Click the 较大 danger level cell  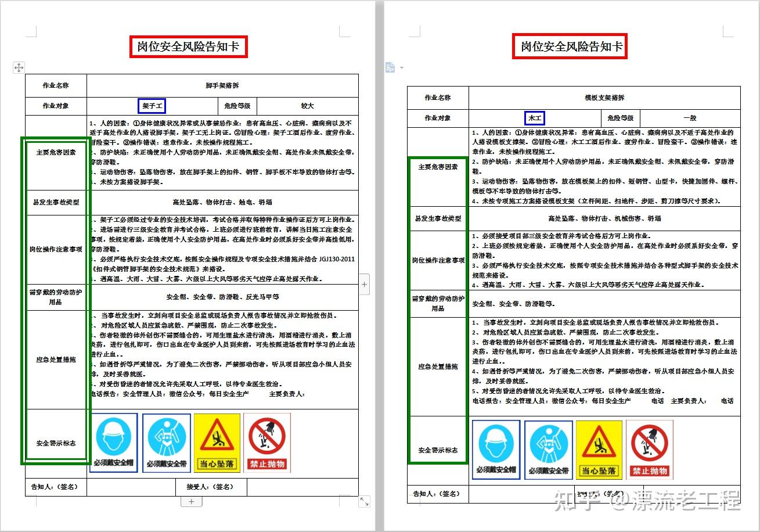point(307,106)
